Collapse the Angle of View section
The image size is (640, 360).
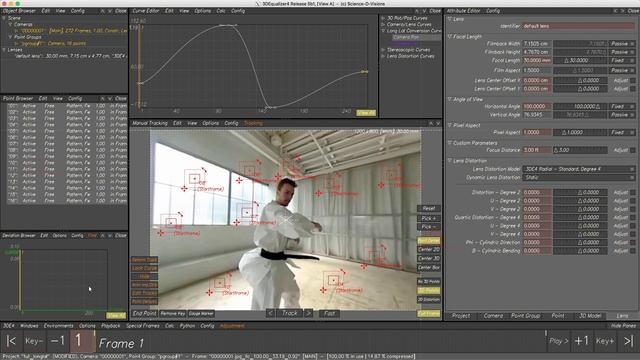(x=450, y=99)
